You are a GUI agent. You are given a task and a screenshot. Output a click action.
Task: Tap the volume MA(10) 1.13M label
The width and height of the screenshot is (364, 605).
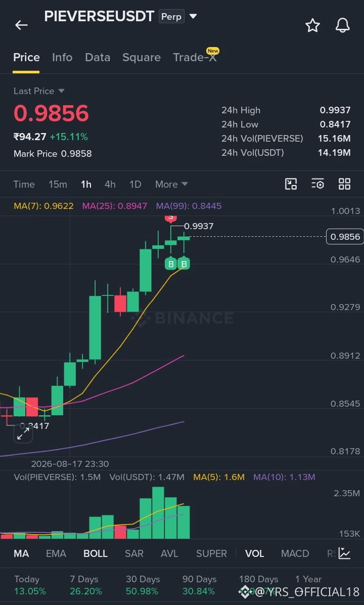(x=284, y=478)
